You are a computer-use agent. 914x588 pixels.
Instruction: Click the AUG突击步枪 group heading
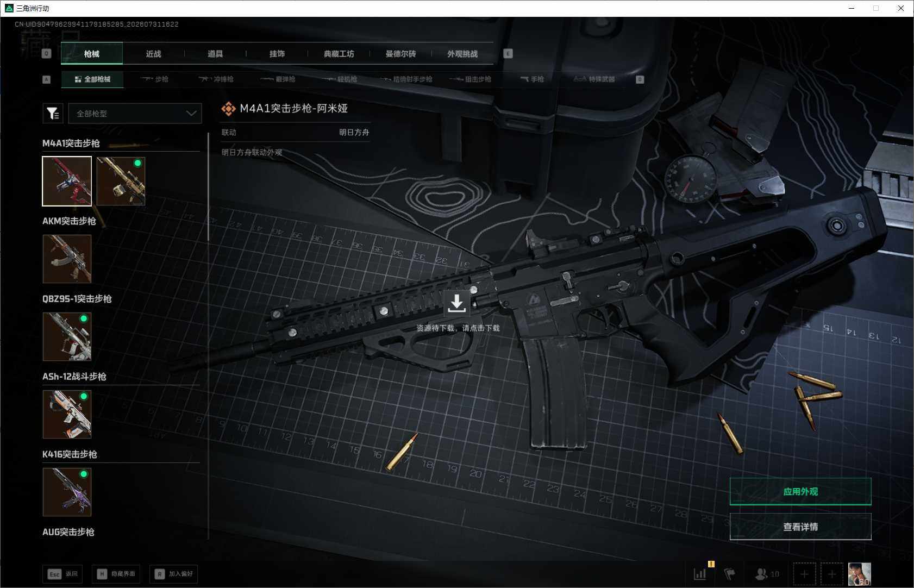click(x=68, y=532)
